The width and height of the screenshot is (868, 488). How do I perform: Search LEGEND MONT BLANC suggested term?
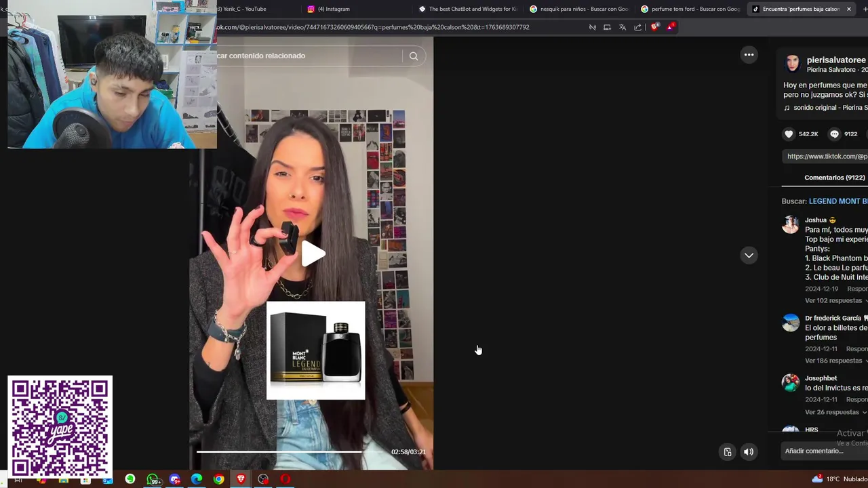838,201
